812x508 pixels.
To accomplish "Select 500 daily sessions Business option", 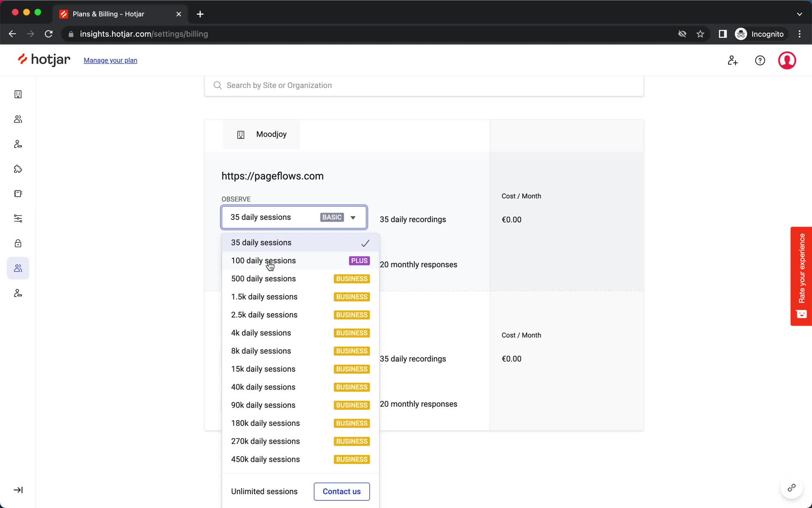I will [x=300, y=279].
